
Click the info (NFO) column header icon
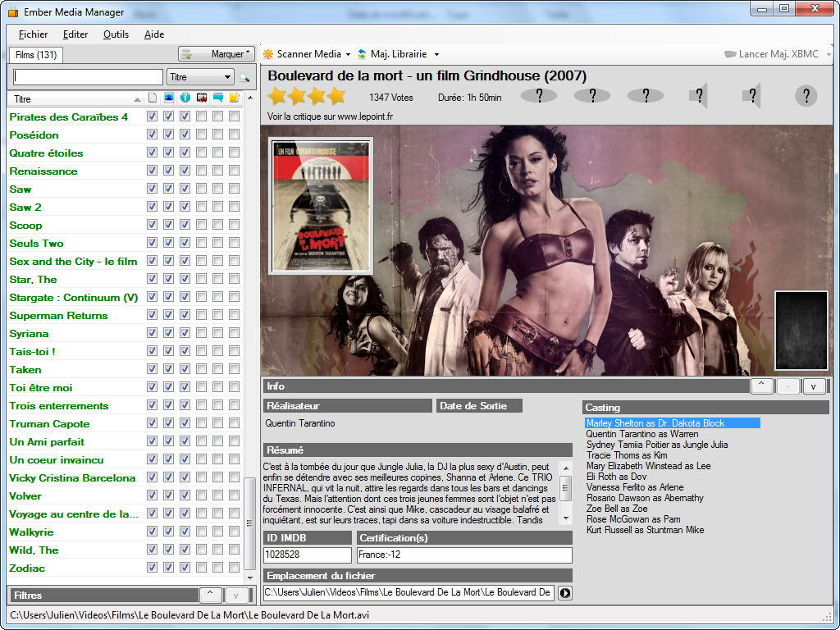click(x=185, y=98)
